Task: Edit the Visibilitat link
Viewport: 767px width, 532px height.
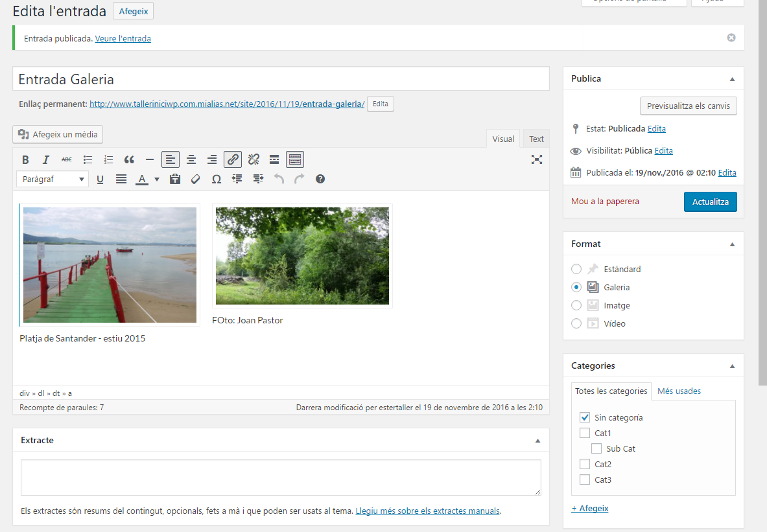Action: click(663, 150)
